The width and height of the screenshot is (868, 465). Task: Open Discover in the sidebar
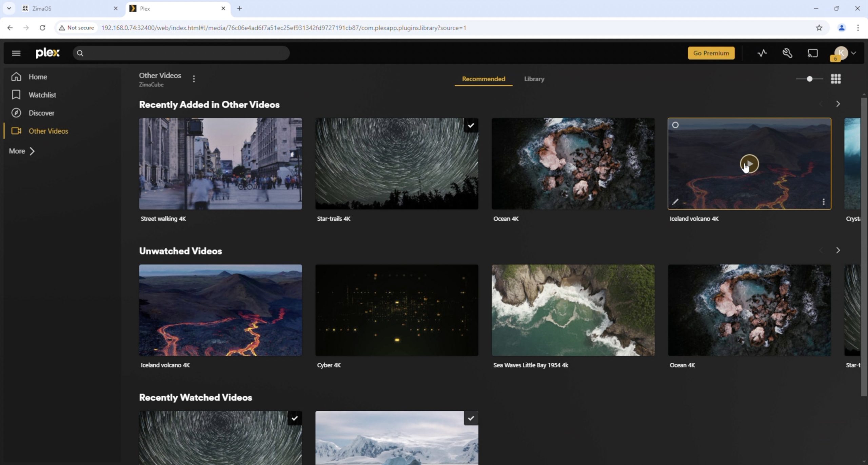click(x=41, y=113)
